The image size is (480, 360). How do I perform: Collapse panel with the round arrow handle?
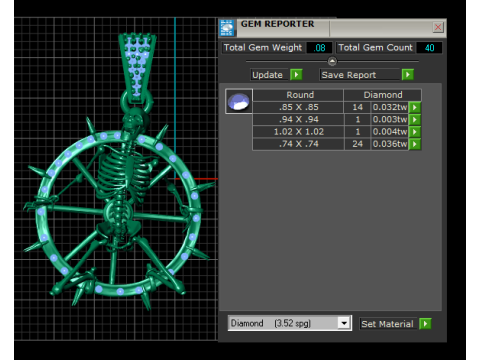click(332, 61)
